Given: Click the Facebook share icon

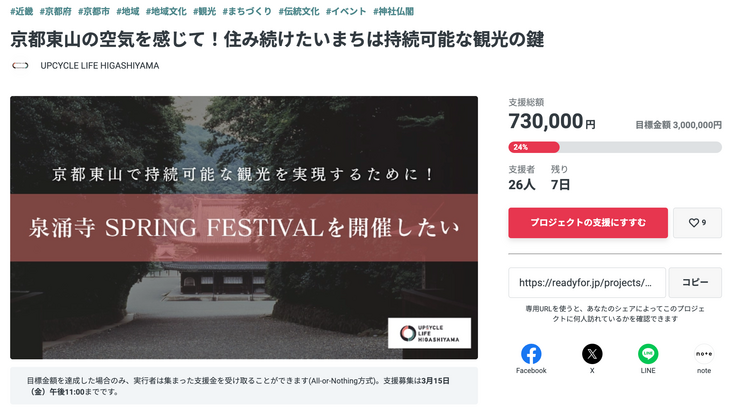Looking at the screenshot, I should coord(531,354).
